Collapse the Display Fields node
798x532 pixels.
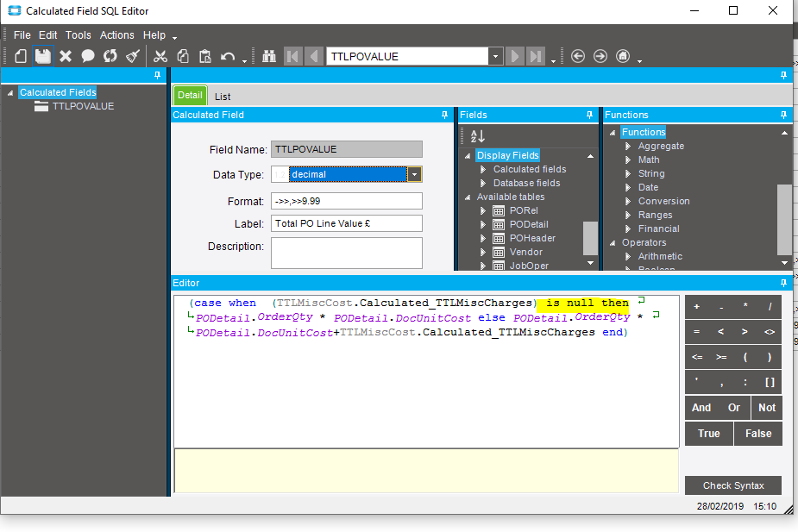click(468, 156)
